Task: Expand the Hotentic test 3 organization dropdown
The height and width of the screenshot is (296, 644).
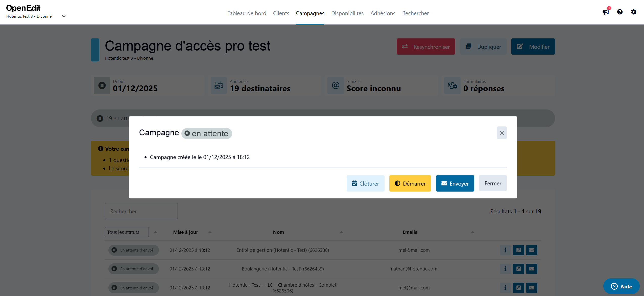Action: click(x=64, y=16)
